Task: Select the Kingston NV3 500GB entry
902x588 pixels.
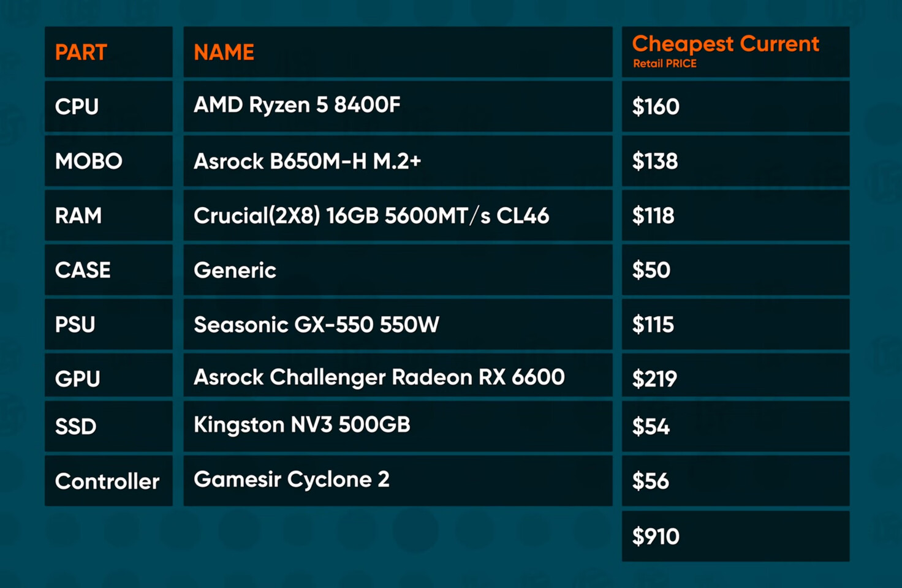Action: pos(302,425)
